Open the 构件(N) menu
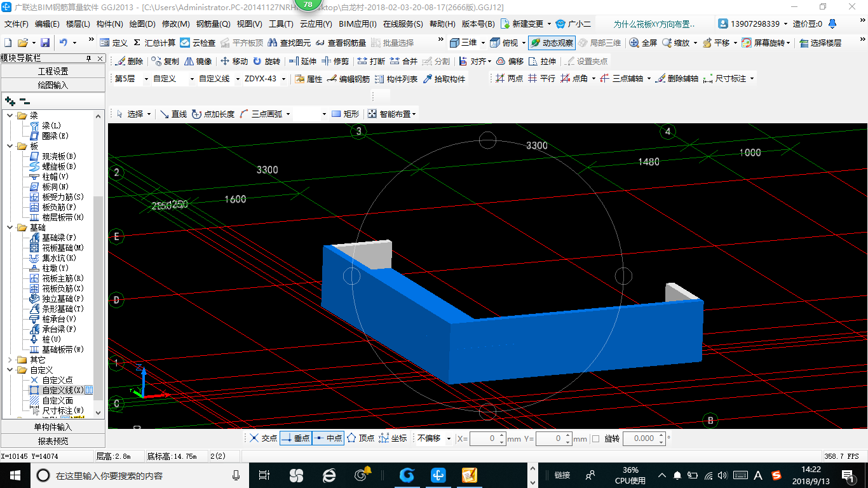The width and height of the screenshot is (868, 488). (110, 24)
